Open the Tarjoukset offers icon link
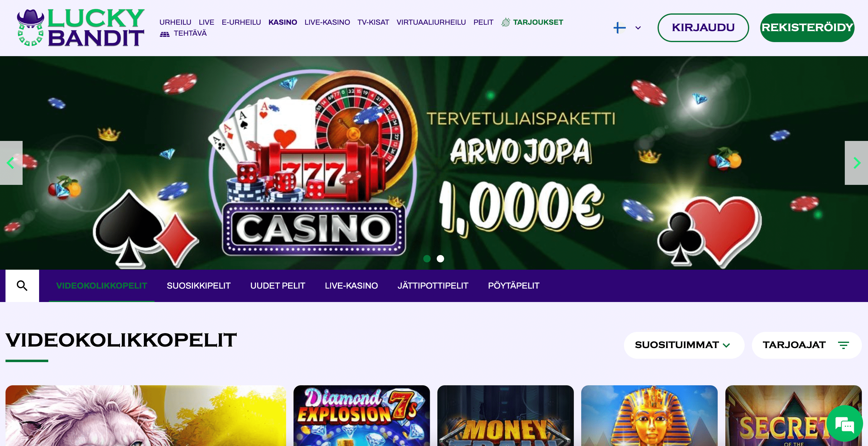This screenshot has height=446, width=868. (x=505, y=22)
